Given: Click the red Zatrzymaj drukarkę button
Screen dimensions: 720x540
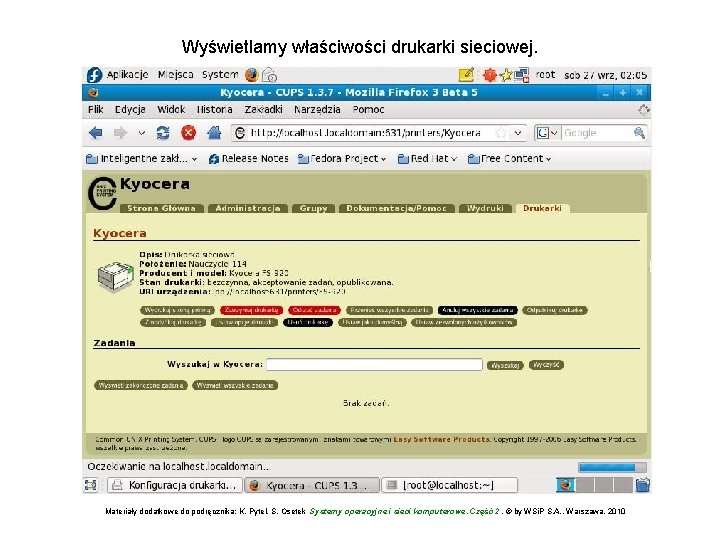Looking at the screenshot, I should (x=252, y=310).
